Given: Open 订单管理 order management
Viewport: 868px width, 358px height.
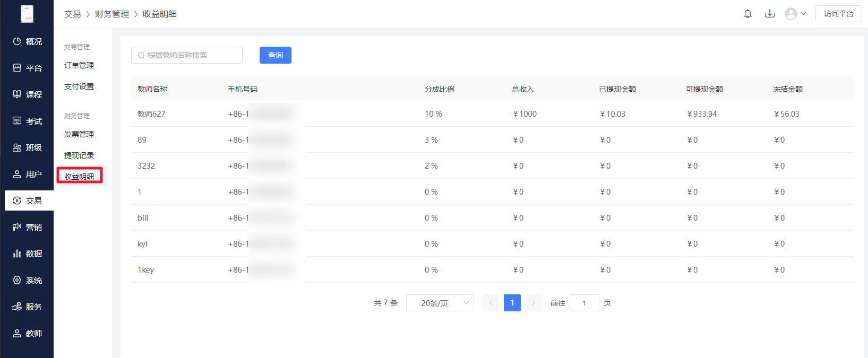Looking at the screenshot, I should (x=79, y=65).
